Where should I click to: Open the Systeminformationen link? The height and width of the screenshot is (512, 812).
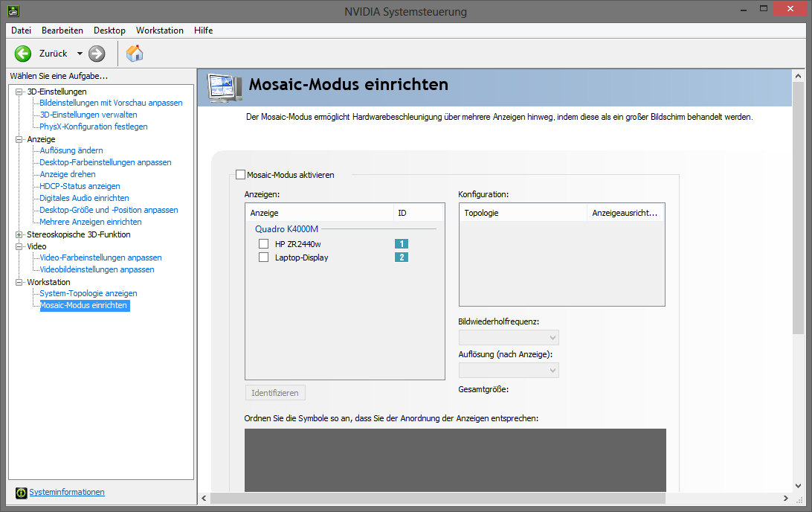click(x=67, y=493)
